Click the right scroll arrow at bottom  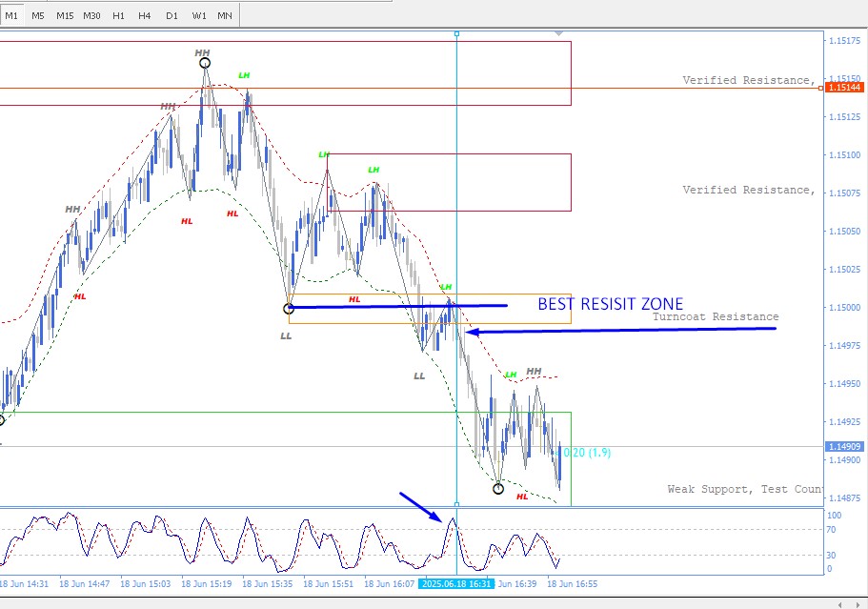[858, 604]
